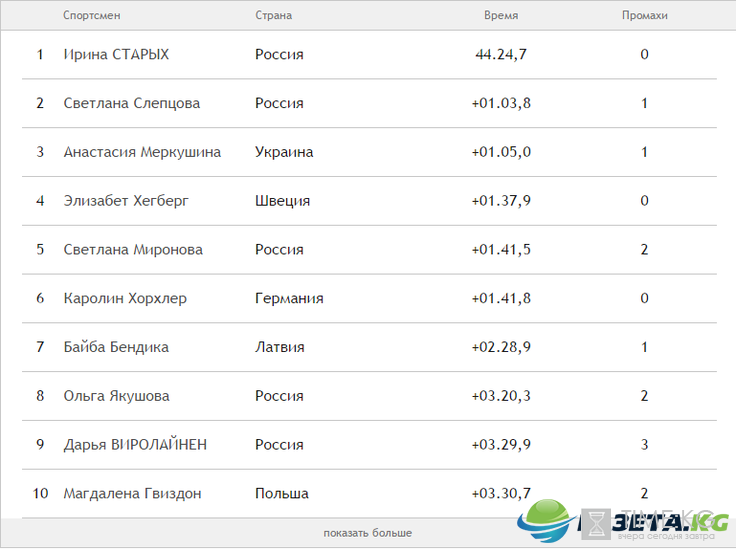
Task: Click the winning time '44.24,7'
Action: 501,54
